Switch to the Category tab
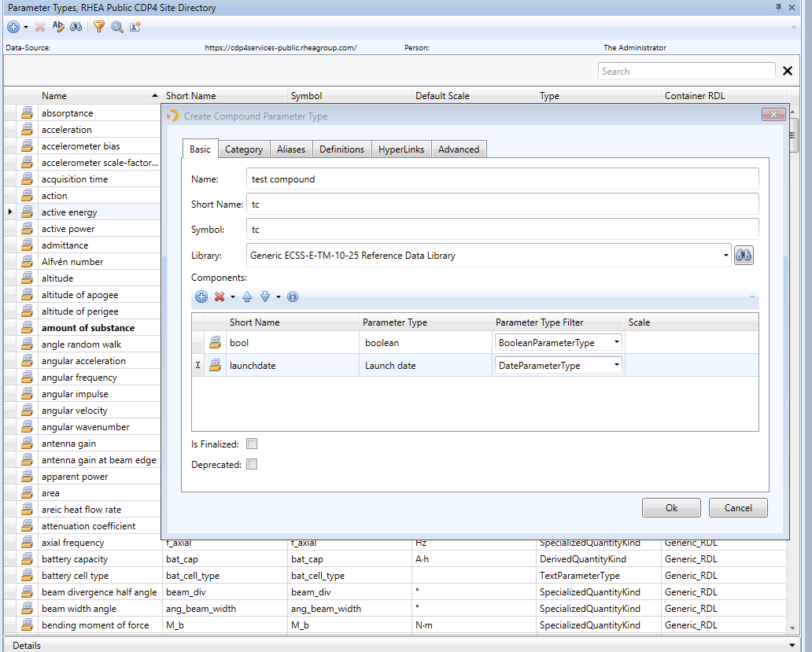The width and height of the screenshot is (812, 652). 244,149
